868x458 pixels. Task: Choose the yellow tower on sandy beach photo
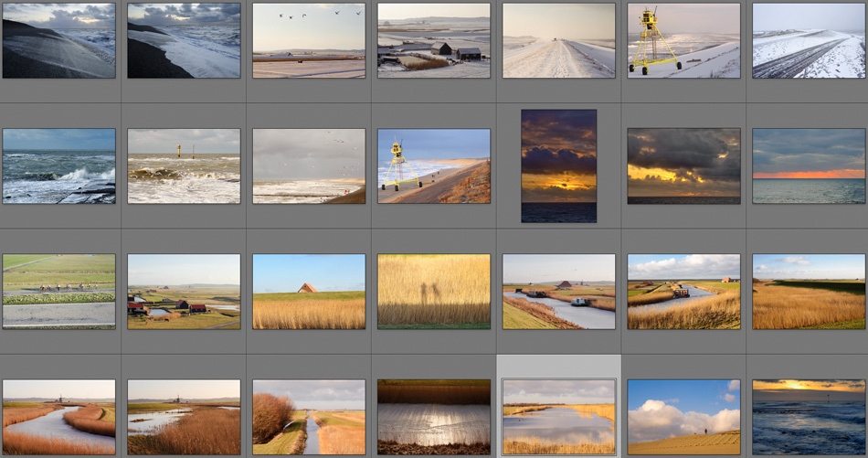[x=434, y=165]
